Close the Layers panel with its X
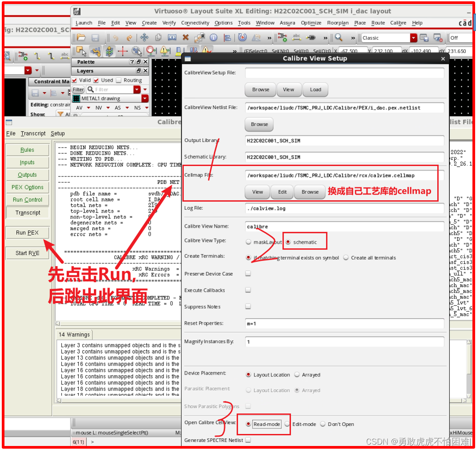 [x=146, y=71]
